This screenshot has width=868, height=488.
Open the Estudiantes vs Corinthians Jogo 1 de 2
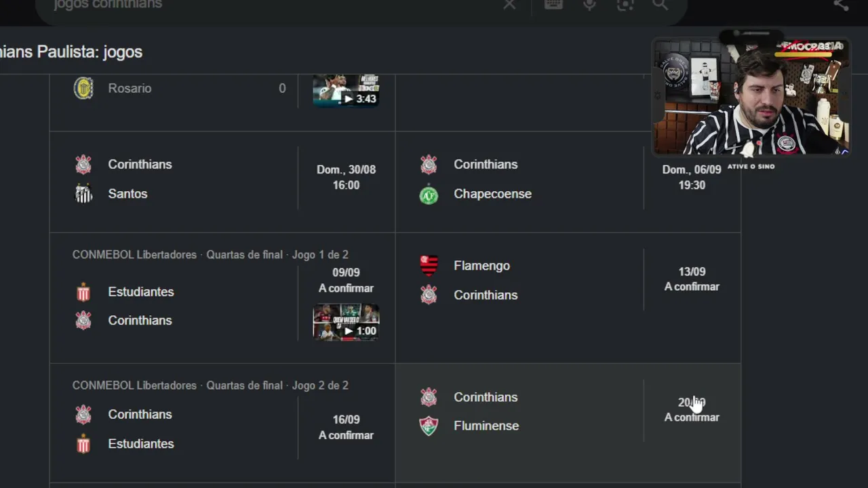pos(222,298)
